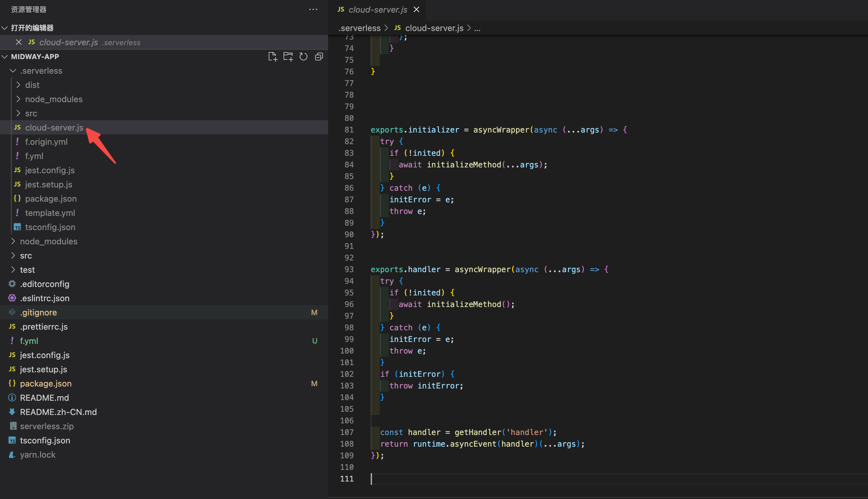This screenshot has height=499, width=868.
Task: Collapse the open editors section
Action: tap(5, 28)
